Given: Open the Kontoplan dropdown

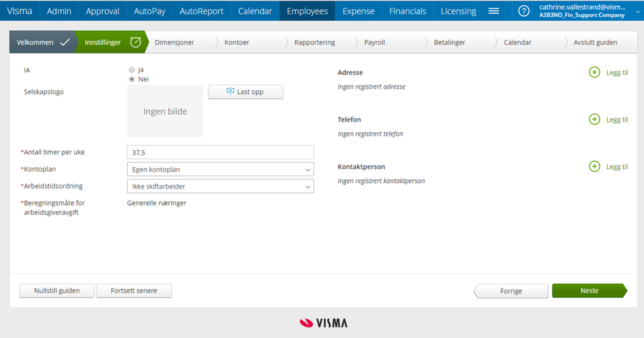Looking at the screenshot, I should coord(220,170).
